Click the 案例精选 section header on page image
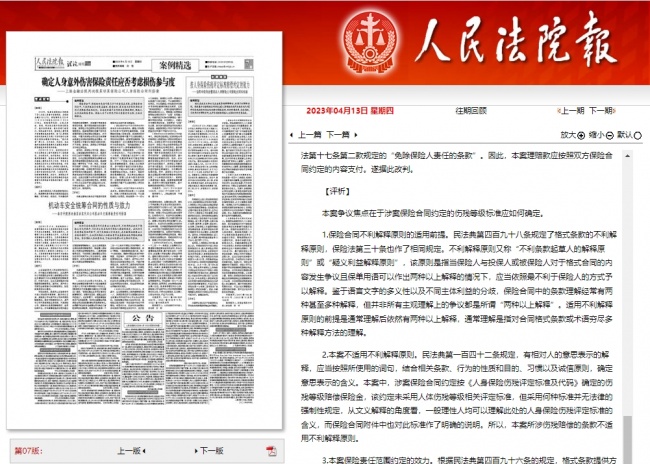This screenshot has height=464, width=650. click(x=175, y=65)
